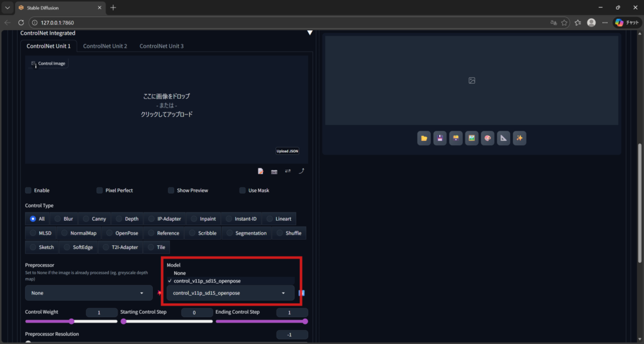Open the Model dropdown showing control_v11p_sd15_openpose

230,293
